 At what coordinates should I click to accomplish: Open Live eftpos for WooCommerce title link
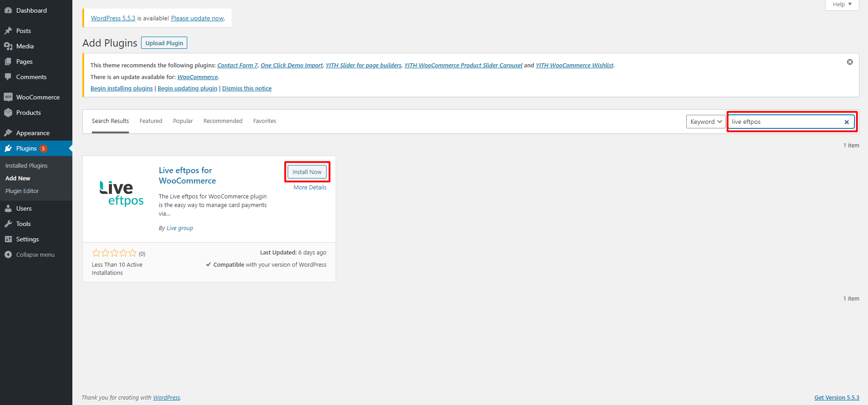(187, 175)
